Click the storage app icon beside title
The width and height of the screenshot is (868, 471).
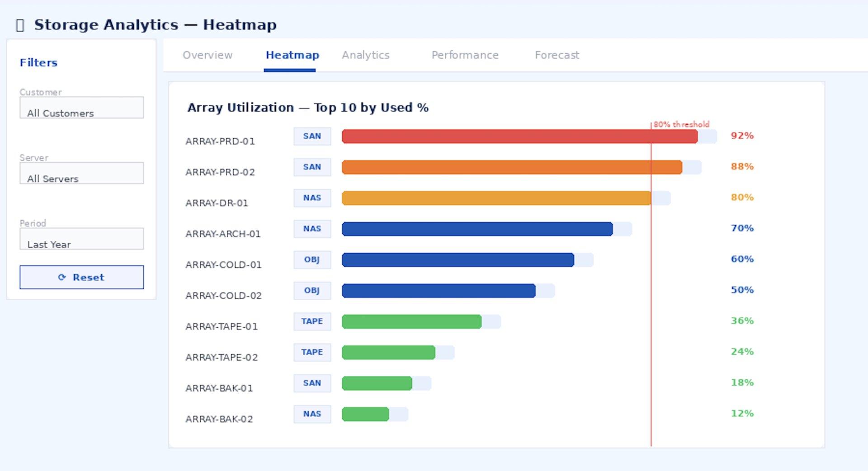pyautogui.click(x=20, y=25)
